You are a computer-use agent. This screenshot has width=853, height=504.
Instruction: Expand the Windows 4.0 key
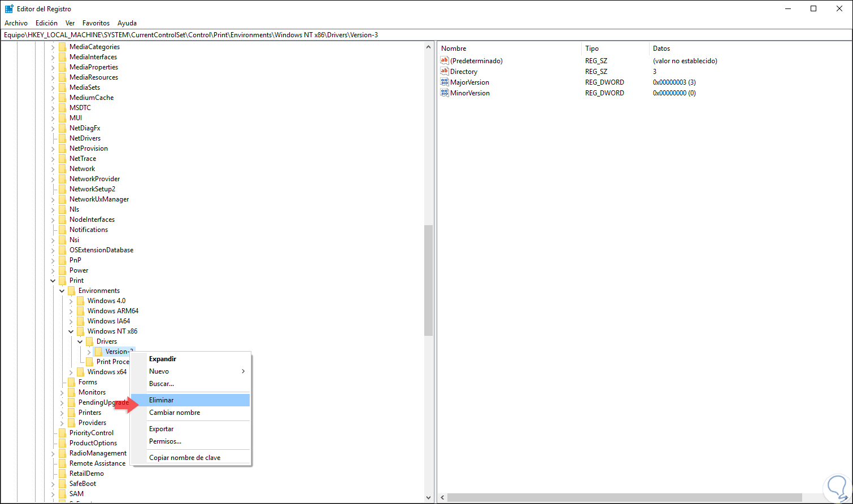click(x=71, y=301)
